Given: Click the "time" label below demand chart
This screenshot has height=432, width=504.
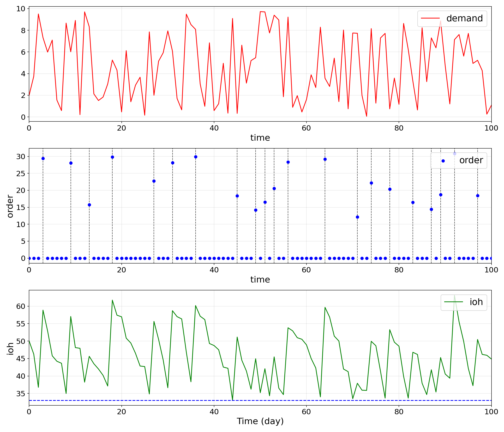Looking at the screenshot, I should pyautogui.click(x=260, y=138).
